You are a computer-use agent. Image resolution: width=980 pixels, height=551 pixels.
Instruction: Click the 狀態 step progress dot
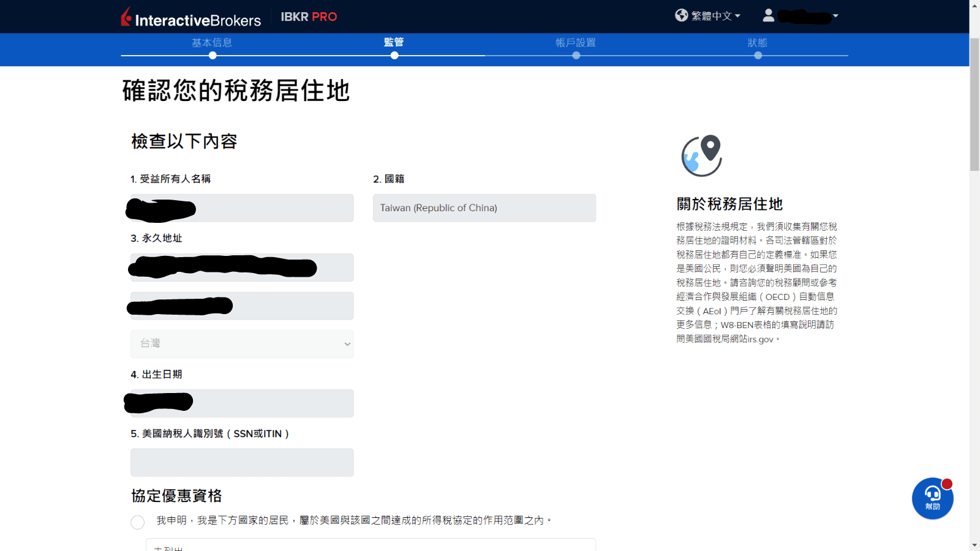click(x=758, y=55)
